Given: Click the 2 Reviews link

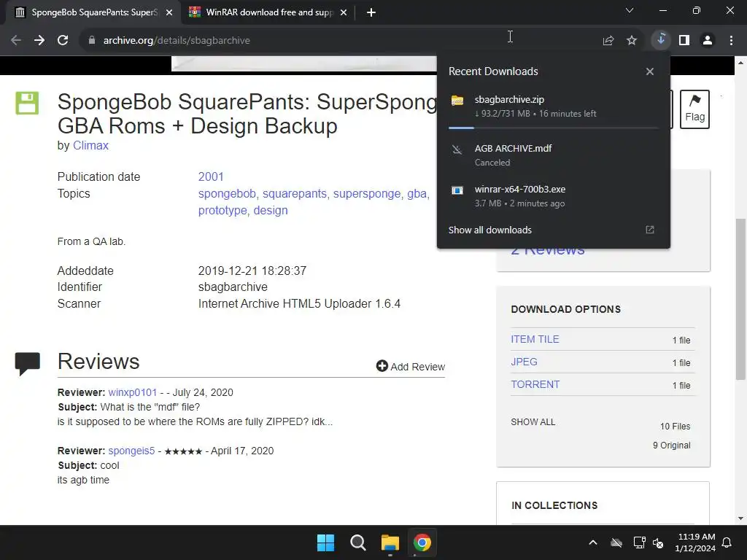Looking at the screenshot, I should (x=548, y=252).
